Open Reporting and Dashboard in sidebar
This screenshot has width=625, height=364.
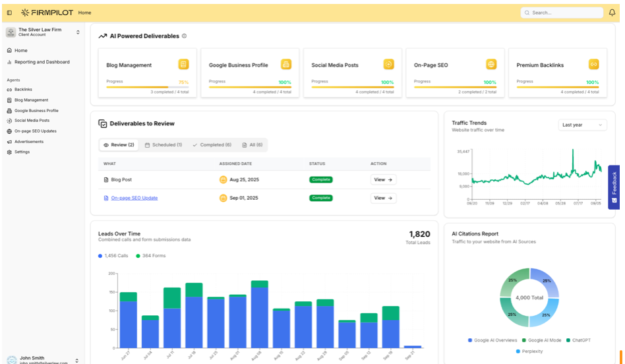tap(42, 62)
